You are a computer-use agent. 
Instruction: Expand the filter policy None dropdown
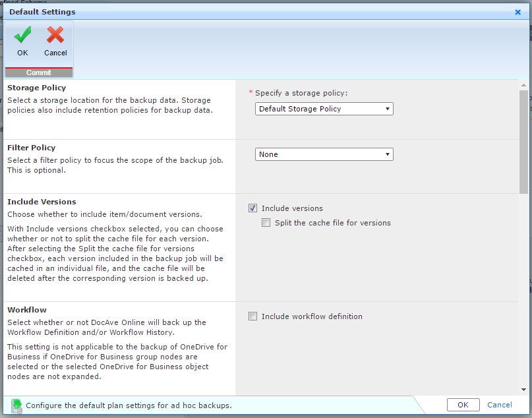[x=324, y=154]
